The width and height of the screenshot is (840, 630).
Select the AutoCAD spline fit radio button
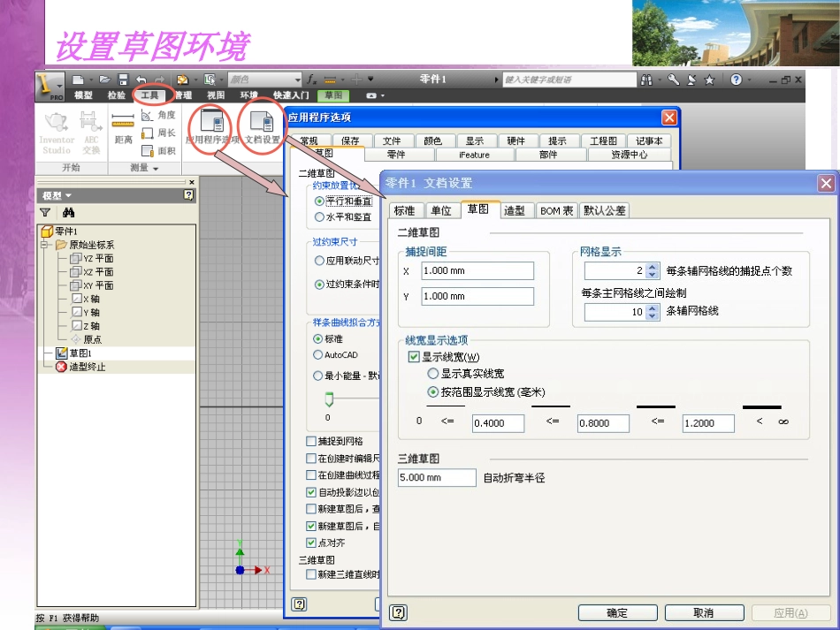coord(319,354)
